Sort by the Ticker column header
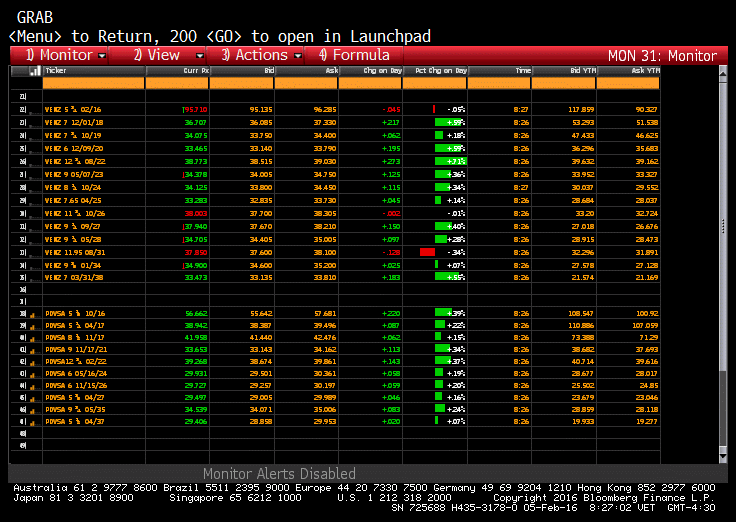 (x=93, y=71)
